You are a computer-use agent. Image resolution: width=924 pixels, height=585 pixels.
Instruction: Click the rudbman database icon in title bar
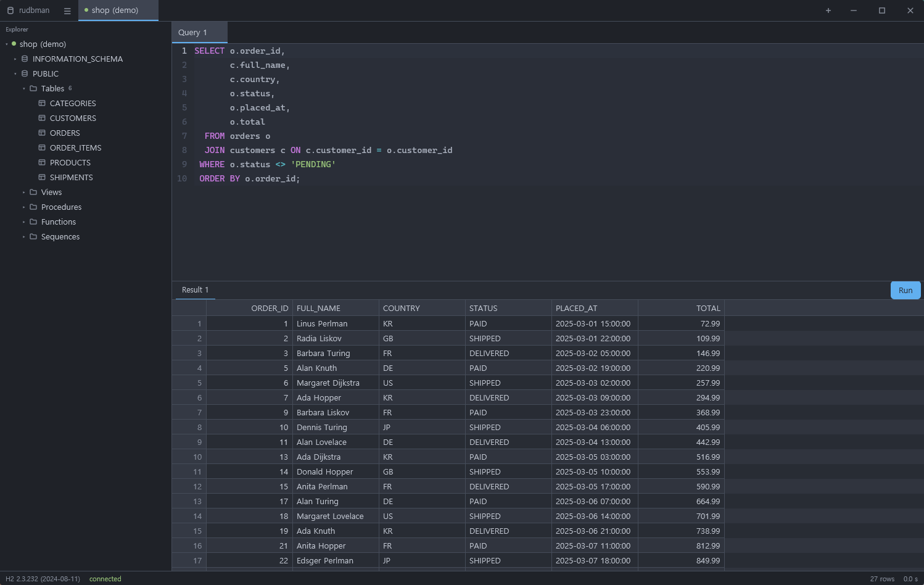(x=10, y=10)
